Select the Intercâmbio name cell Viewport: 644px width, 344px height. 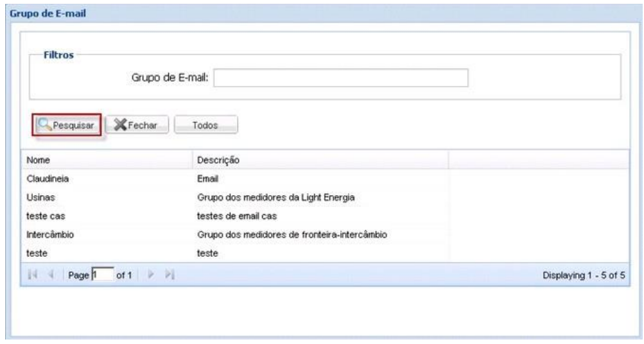[50, 235]
